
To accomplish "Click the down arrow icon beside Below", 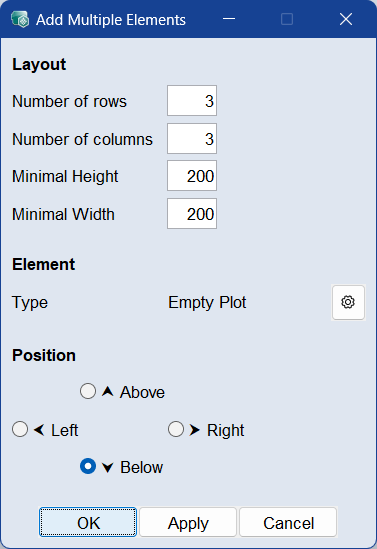I will pyautogui.click(x=107, y=467).
